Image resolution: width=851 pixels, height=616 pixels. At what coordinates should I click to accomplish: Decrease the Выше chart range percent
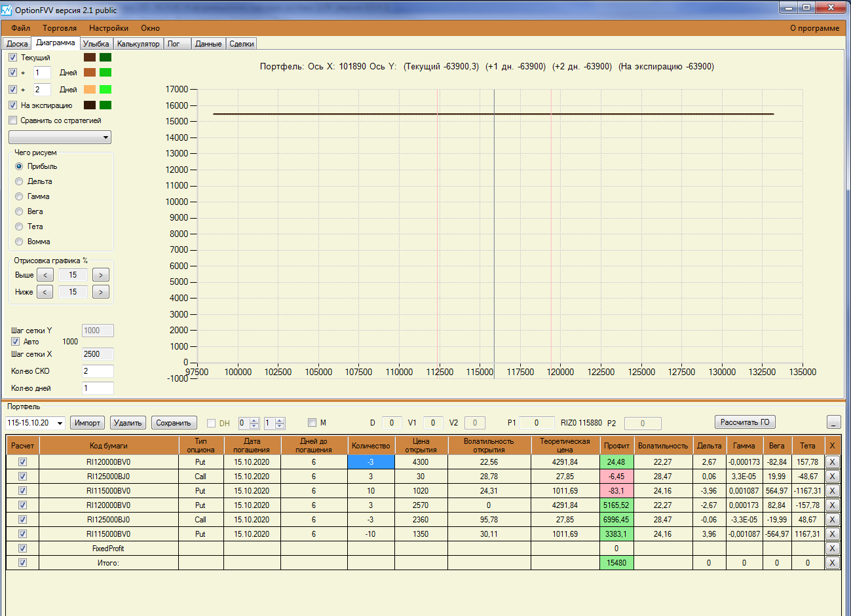tap(45, 275)
